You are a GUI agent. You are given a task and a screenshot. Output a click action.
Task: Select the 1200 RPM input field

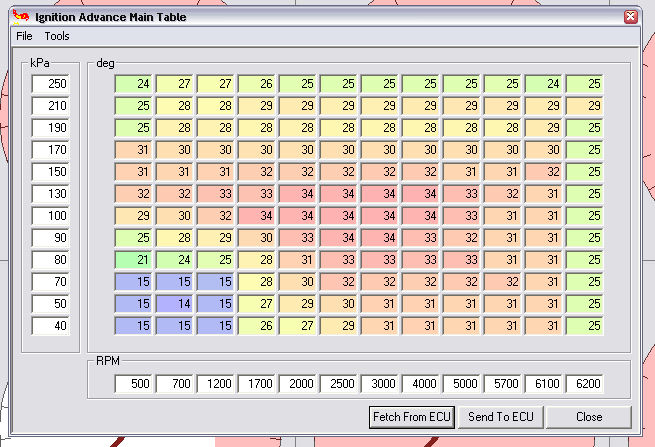(215, 384)
